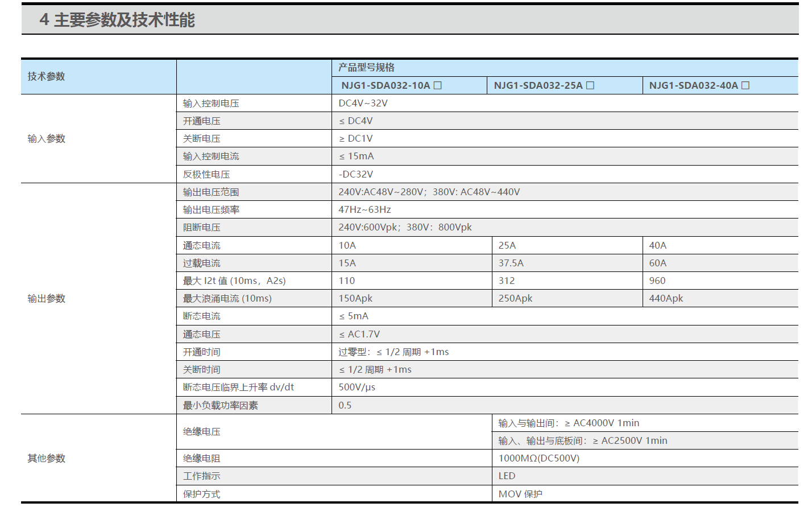Select the on-state current value '40A'
This screenshot has height=511, width=812.
(658, 245)
